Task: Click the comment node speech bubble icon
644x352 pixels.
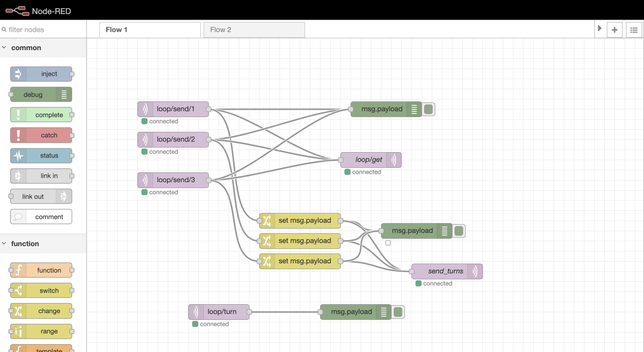Action: click(x=18, y=217)
